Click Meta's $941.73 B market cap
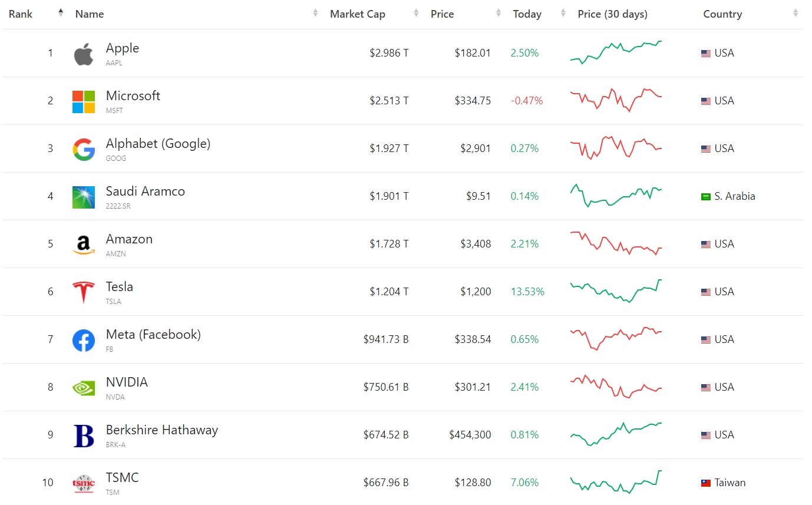The image size is (812, 505). [386, 340]
